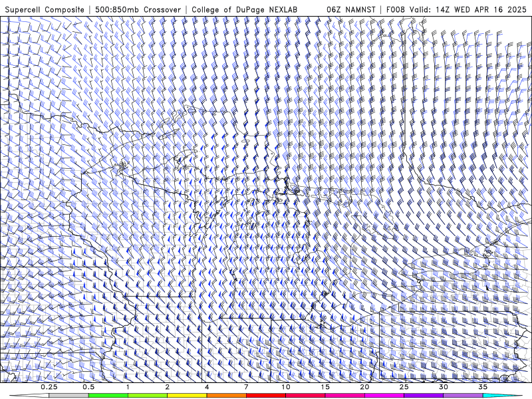This screenshot has height=399, width=532.
Task: Click the legend value '15'
Action: [x=325, y=387]
